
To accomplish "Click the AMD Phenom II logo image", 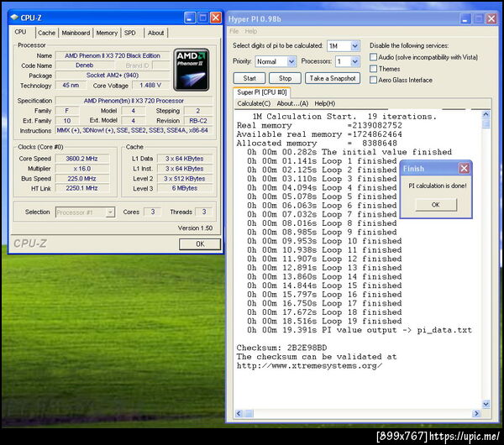I will pyautogui.click(x=192, y=69).
